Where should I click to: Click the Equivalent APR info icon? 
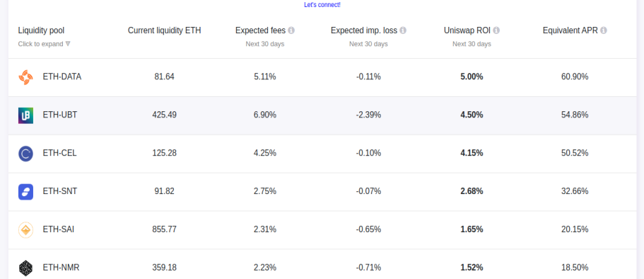click(603, 30)
